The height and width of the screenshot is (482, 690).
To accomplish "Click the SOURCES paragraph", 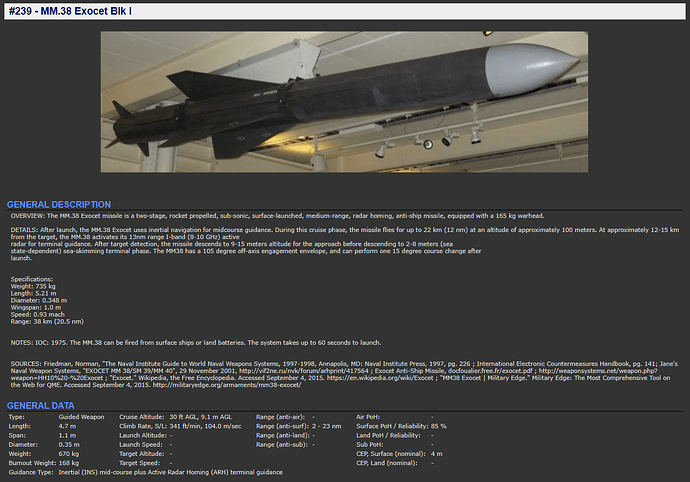I will [344, 374].
